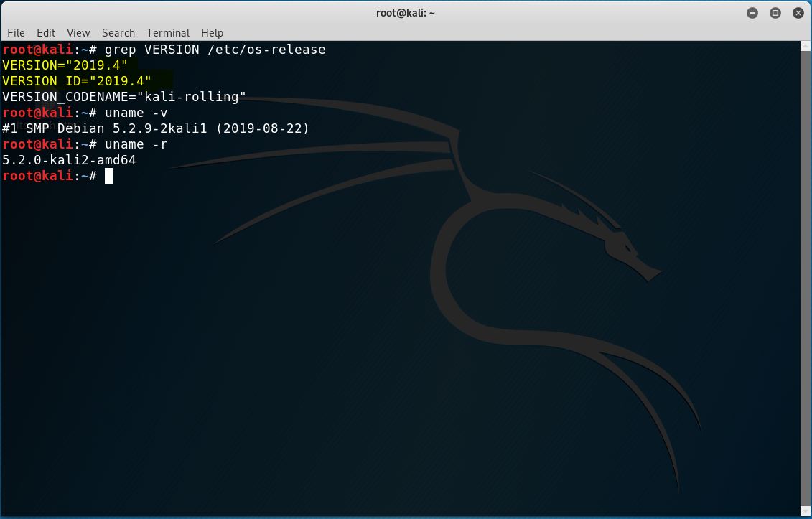
Task: Open the Help menu
Action: point(212,32)
